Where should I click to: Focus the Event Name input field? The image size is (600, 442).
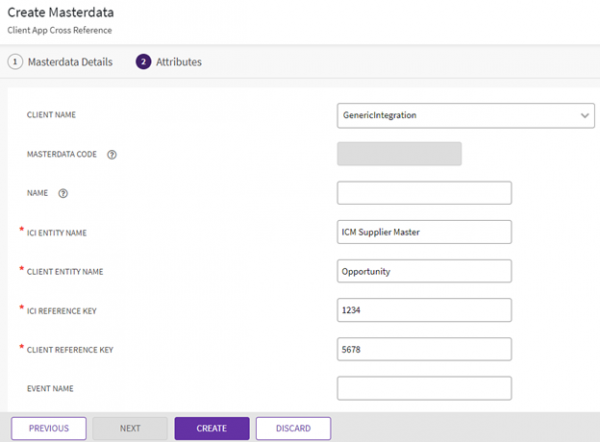click(x=424, y=388)
